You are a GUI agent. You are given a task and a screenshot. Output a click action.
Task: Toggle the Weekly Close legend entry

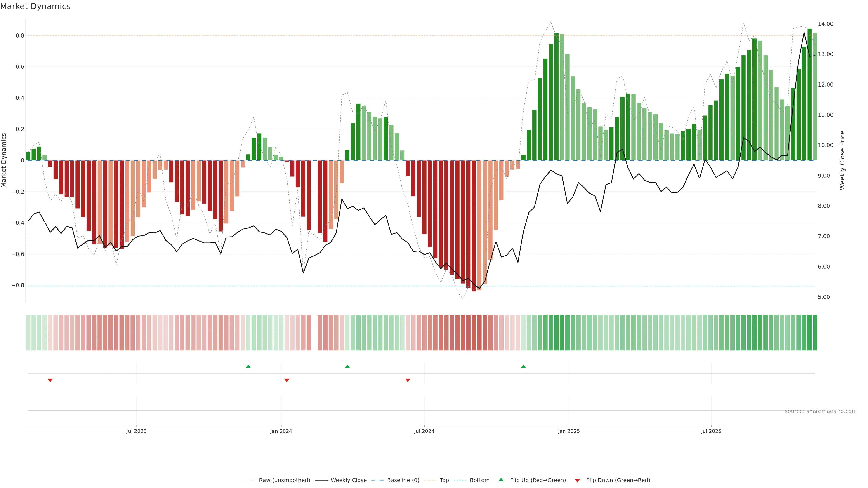(348, 480)
